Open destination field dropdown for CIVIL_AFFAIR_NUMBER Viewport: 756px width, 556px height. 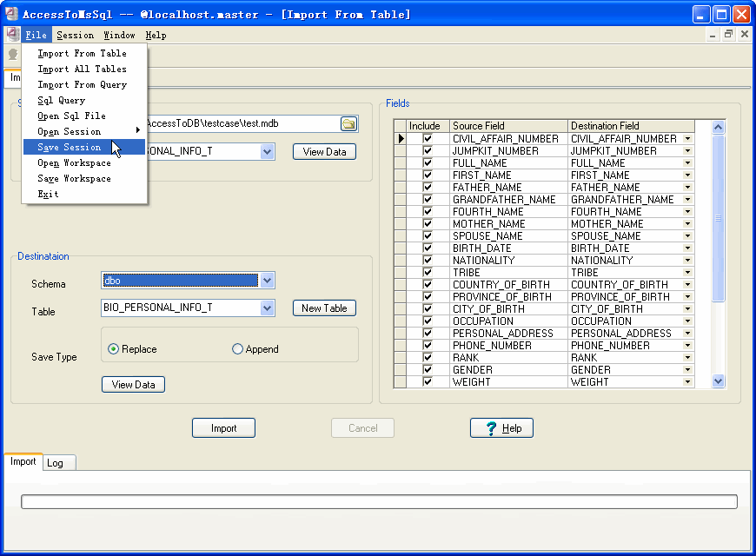tap(688, 139)
